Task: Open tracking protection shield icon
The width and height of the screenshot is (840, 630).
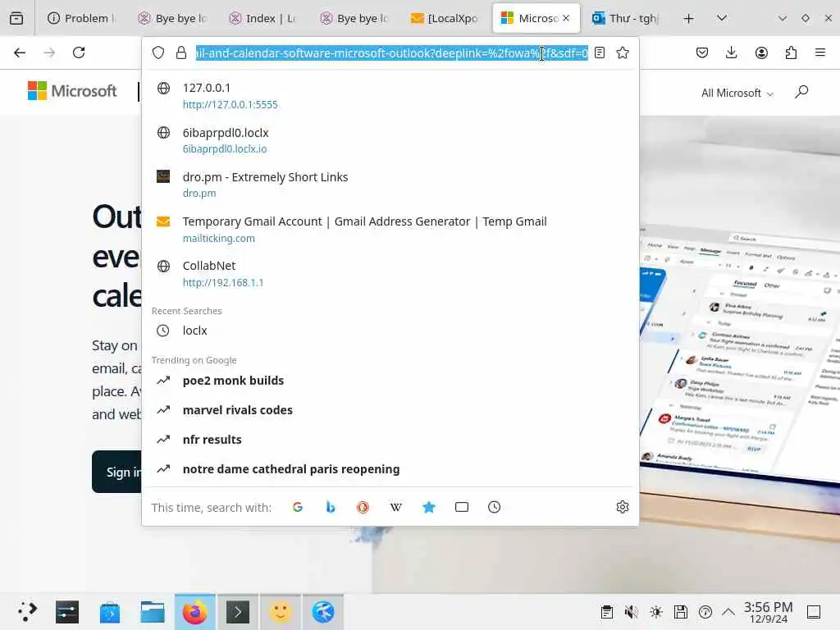Action: pos(158,52)
